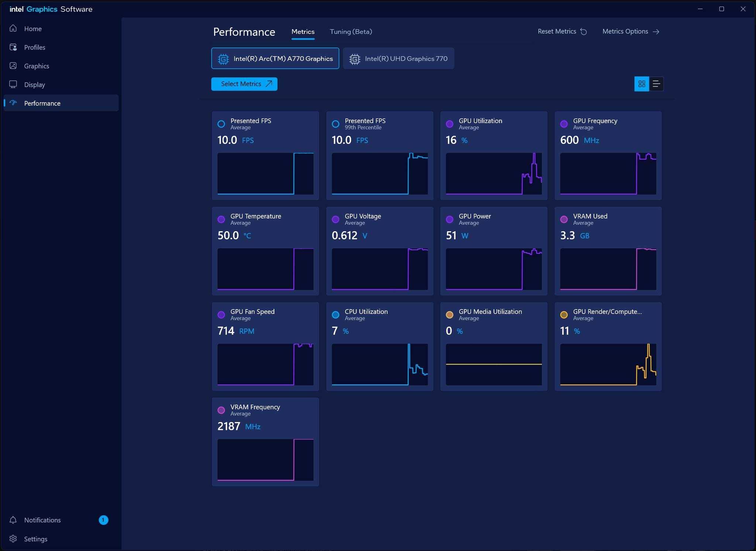Screen dimensions: 756x551
Task: Click the 2187 MHz VRAM value
Action: (x=239, y=426)
